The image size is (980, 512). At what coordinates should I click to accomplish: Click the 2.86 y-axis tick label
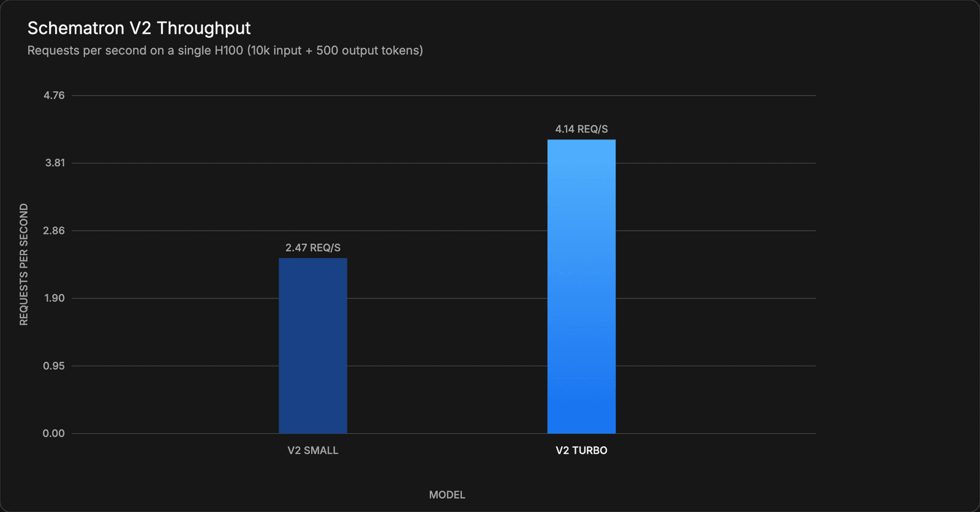tap(54, 231)
